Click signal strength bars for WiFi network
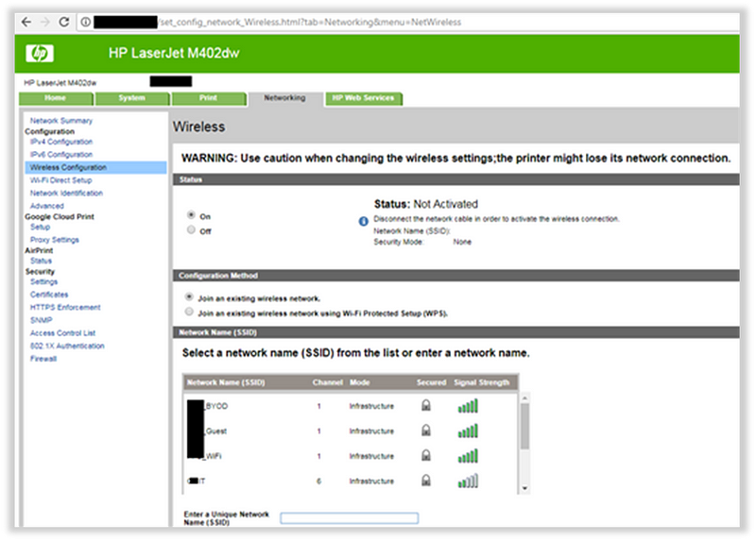 coord(468,456)
